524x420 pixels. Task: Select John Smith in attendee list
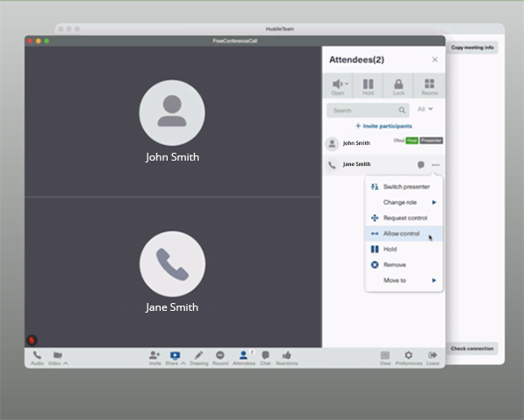pyautogui.click(x=383, y=143)
